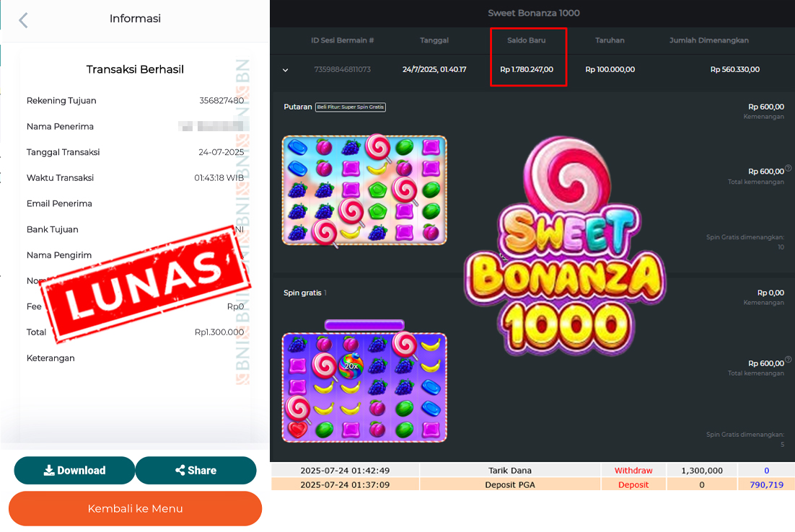795x532 pixels.
Task: Click the Tanggal column header
Action: coord(434,40)
